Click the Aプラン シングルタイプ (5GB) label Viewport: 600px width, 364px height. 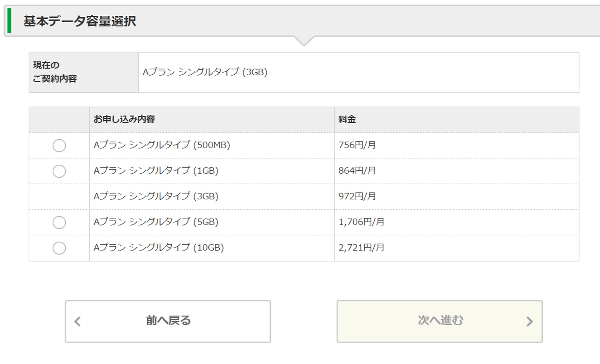[x=156, y=222]
